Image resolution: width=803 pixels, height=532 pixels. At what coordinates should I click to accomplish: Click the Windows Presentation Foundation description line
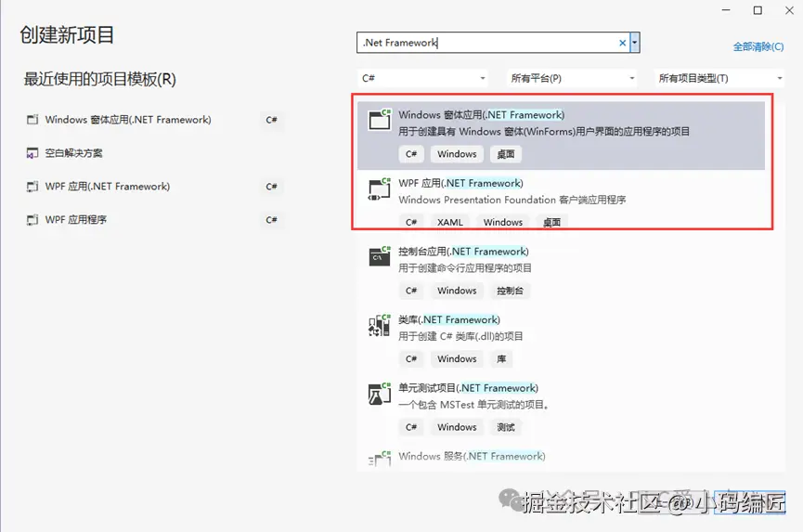512,200
